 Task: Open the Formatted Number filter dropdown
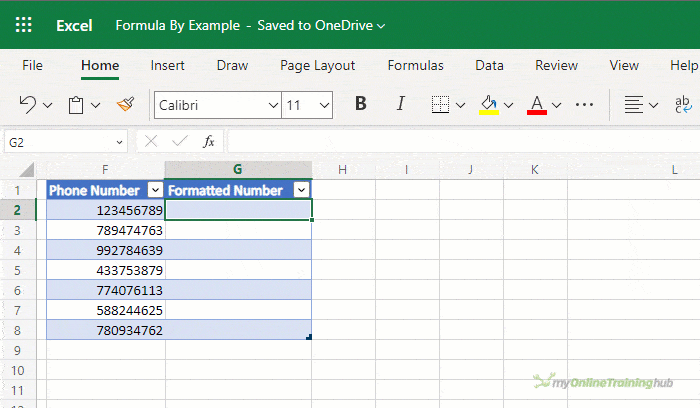point(301,191)
